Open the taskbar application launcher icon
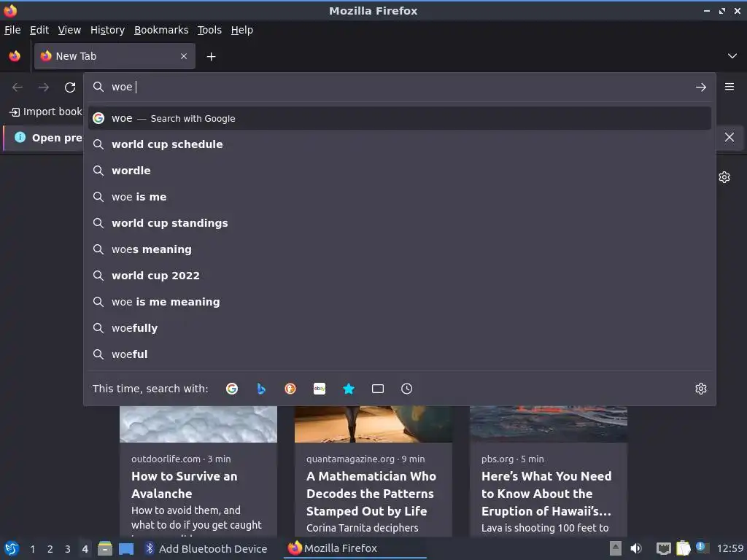This screenshot has height=560, width=747. click(x=12, y=548)
